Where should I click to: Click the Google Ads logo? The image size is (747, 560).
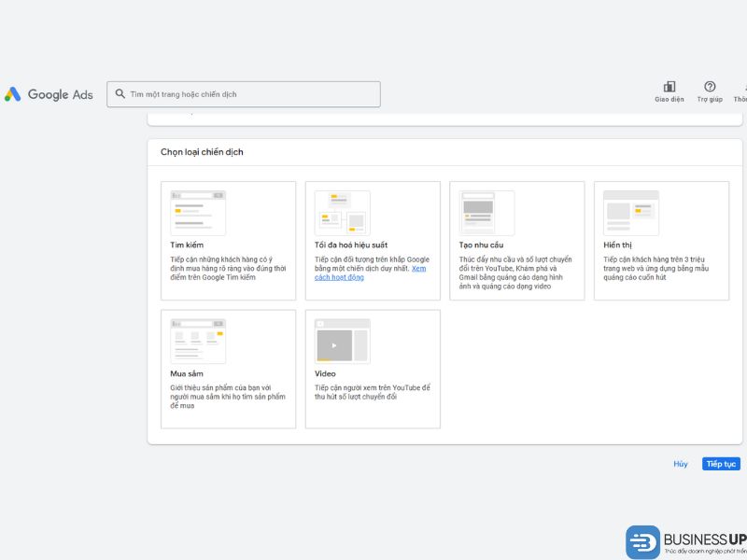[49, 94]
